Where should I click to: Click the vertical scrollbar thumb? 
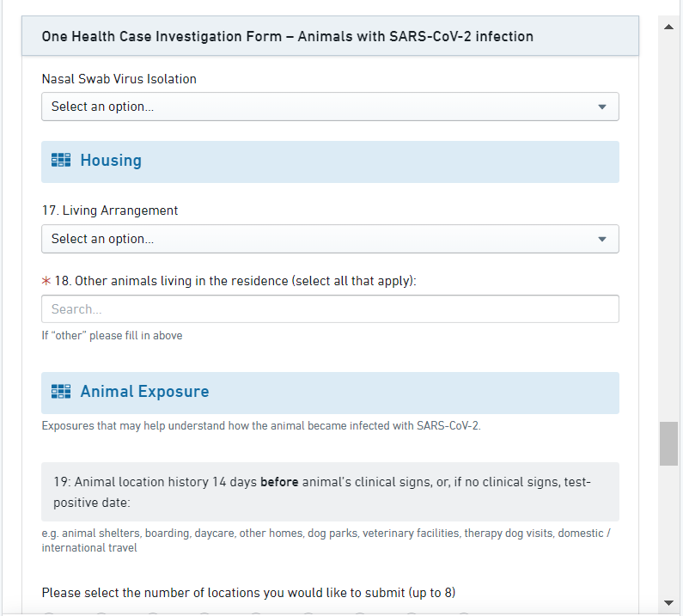click(x=669, y=444)
